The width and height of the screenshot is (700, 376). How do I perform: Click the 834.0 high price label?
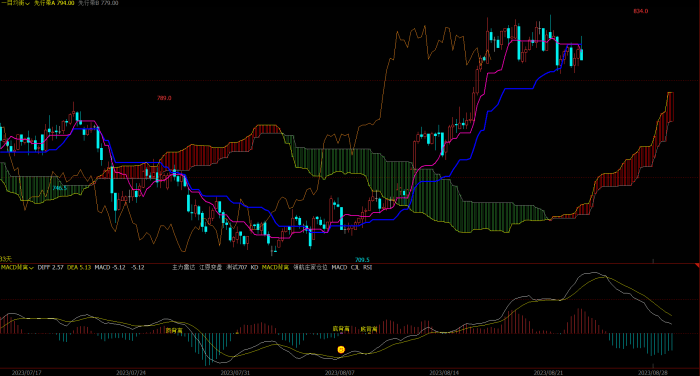641,11
